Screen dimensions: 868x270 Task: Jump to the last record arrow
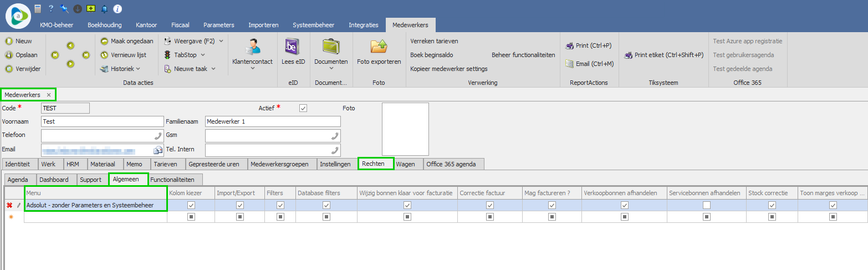click(86, 55)
